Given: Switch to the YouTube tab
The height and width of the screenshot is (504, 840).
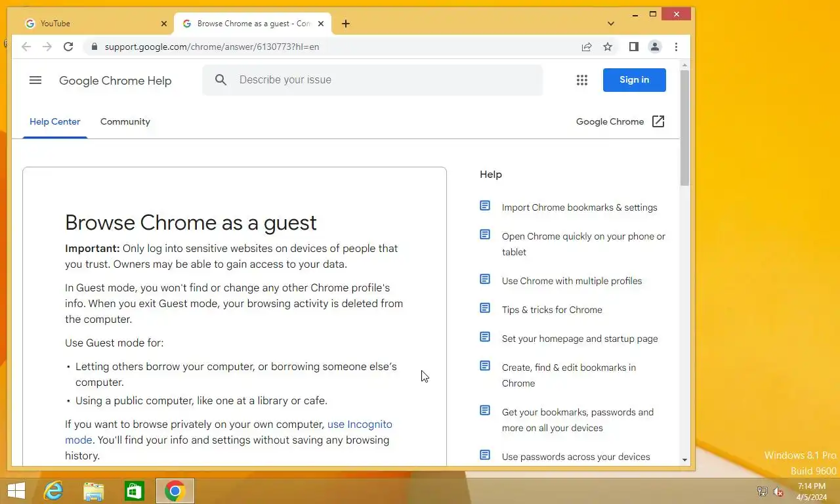Looking at the screenshot, I should click(96, 24).
